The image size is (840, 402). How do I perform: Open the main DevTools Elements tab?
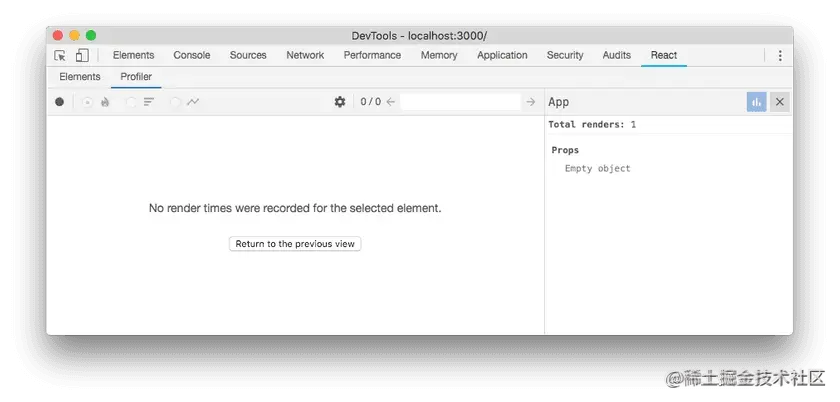pyautogui.click(x=133, y=55)
